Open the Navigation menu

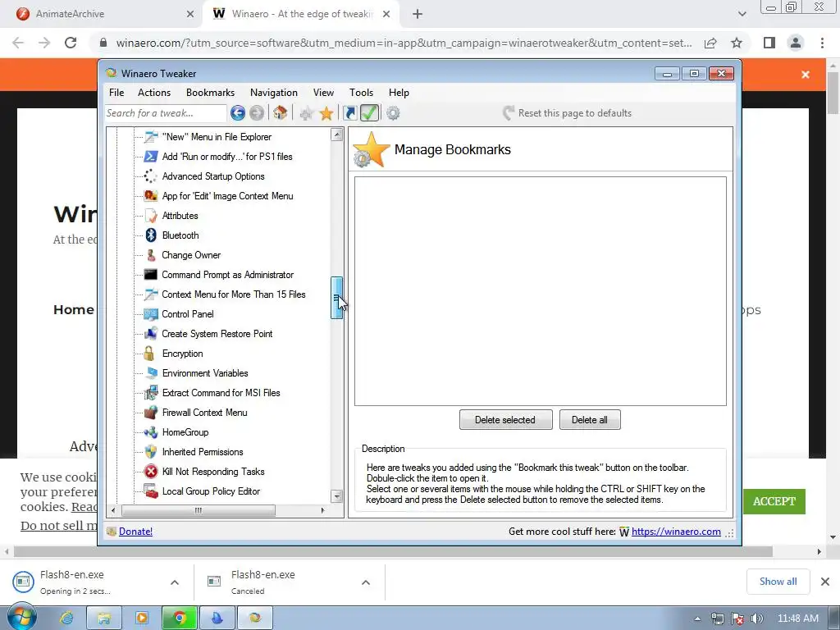coord(274,93)
